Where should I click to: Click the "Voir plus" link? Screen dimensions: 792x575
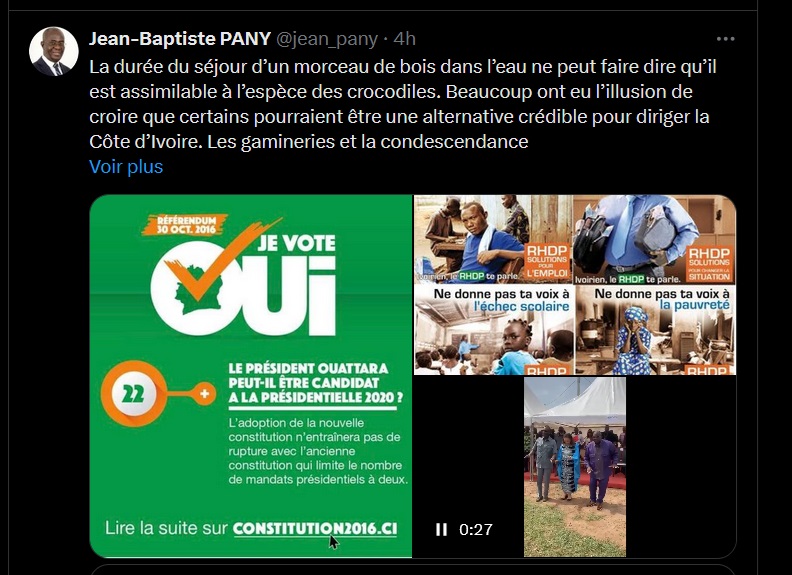coord(126,167)
